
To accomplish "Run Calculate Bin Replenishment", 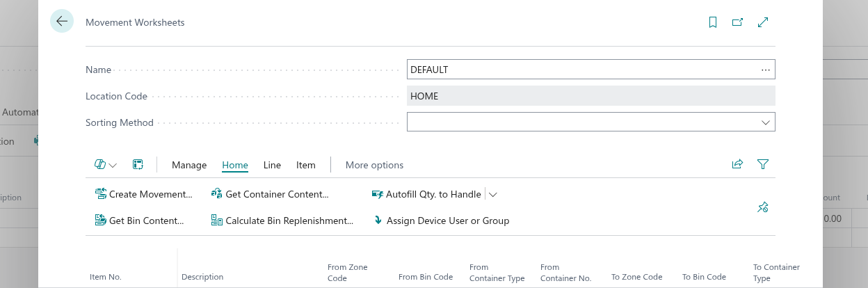I will 282,221.
